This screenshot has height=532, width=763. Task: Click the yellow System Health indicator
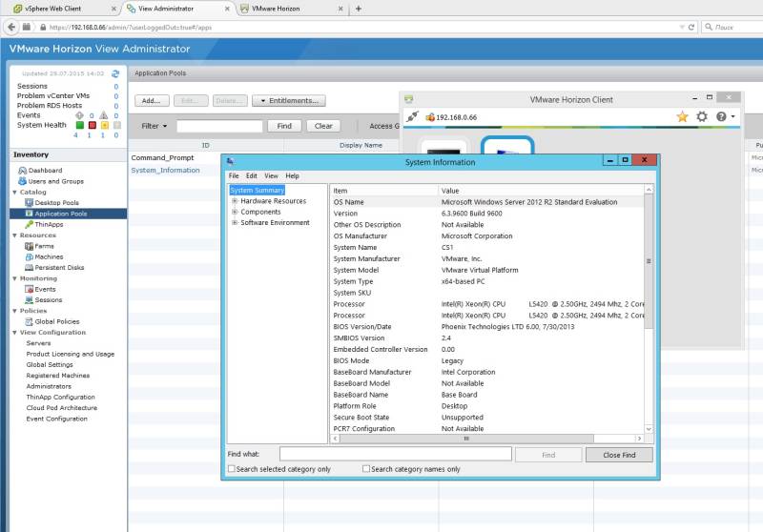point(105,125)
